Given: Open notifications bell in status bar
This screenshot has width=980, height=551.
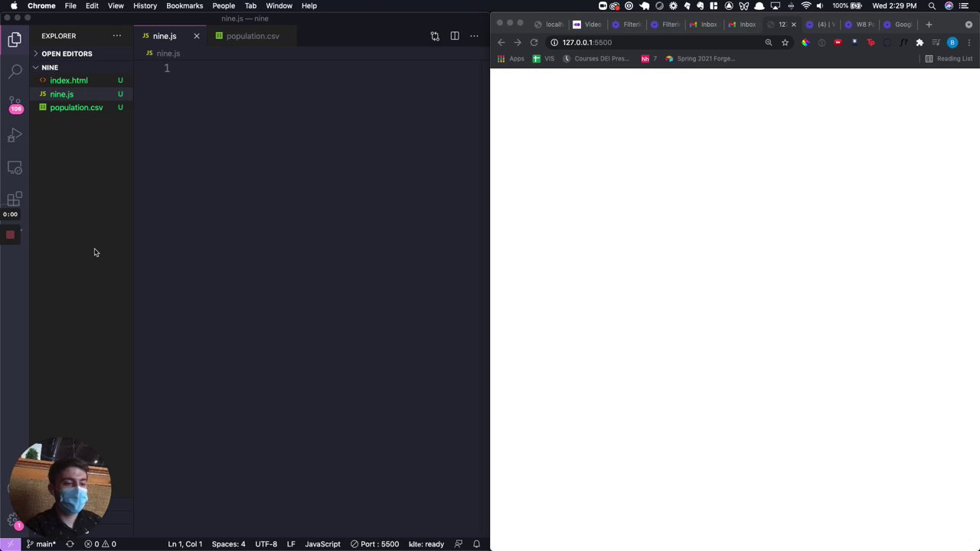Looking at the screenshot, I should point(476,544).
